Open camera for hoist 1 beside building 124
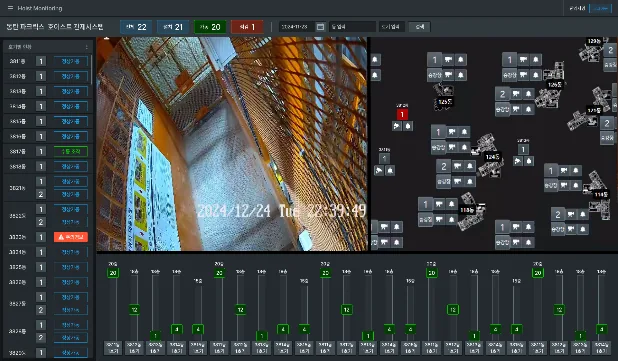618x361 pixels. 452,132
